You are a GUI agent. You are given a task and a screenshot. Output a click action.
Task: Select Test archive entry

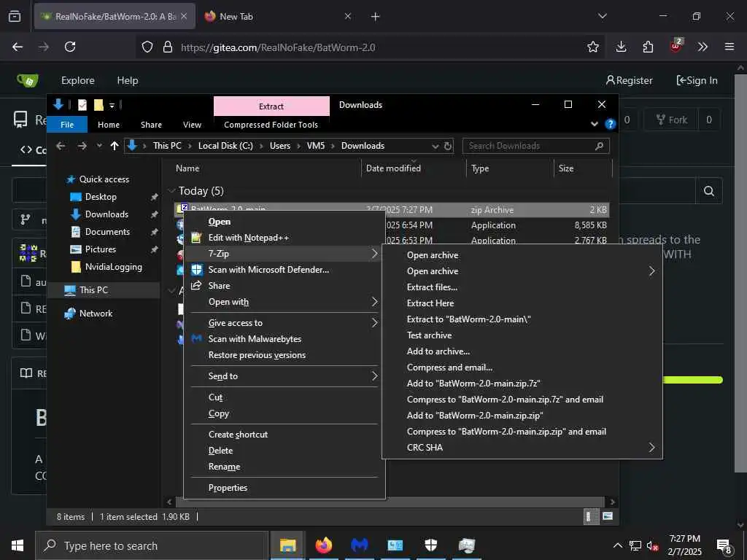(x=429, y=335)
